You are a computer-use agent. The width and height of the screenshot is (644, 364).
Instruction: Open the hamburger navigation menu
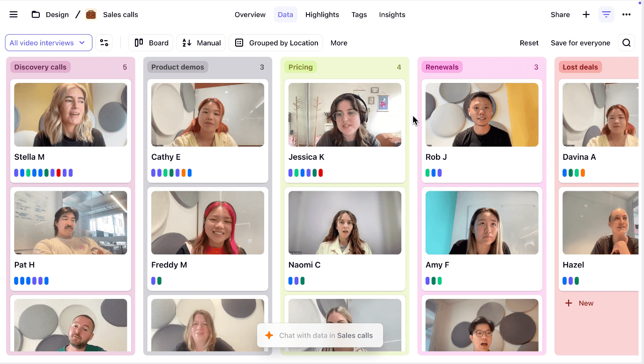(14, 15)
